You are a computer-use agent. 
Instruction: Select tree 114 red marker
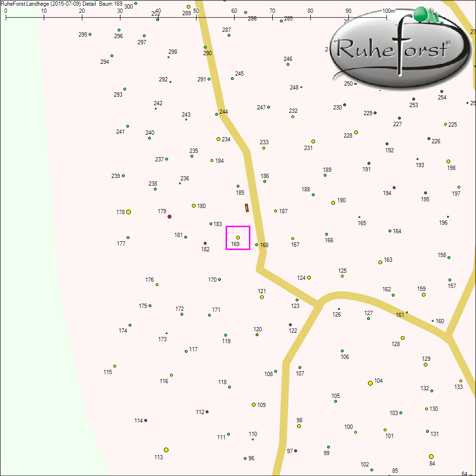[x=146, y=420]
